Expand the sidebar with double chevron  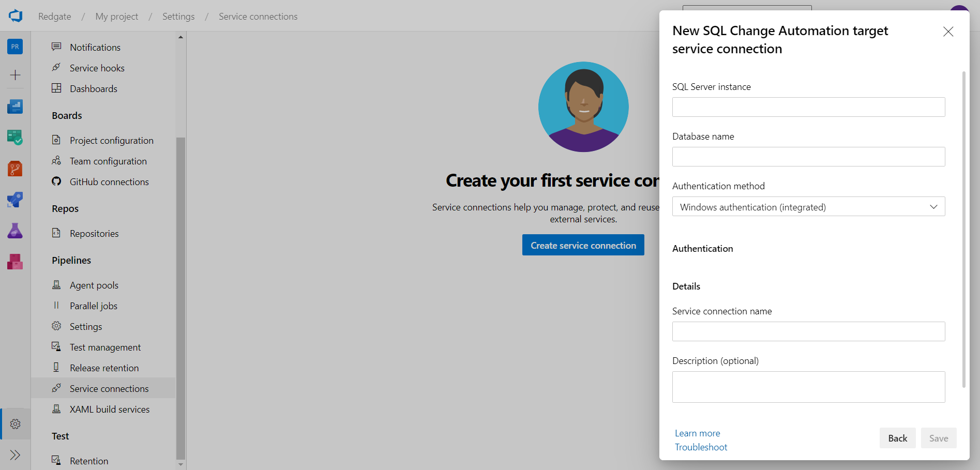point(15,455)
